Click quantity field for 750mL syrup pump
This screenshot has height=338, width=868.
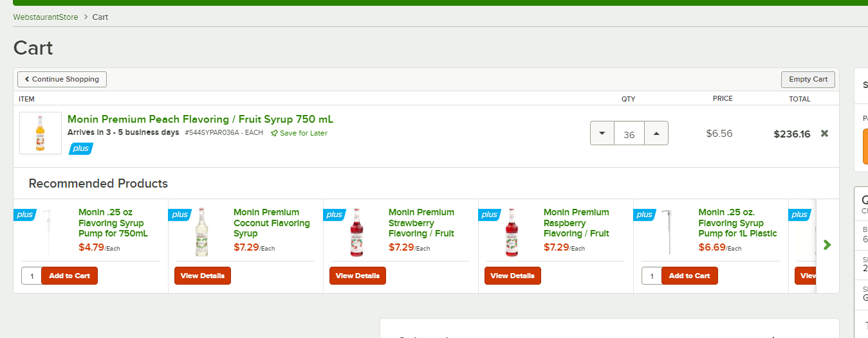tap(32, 276)
